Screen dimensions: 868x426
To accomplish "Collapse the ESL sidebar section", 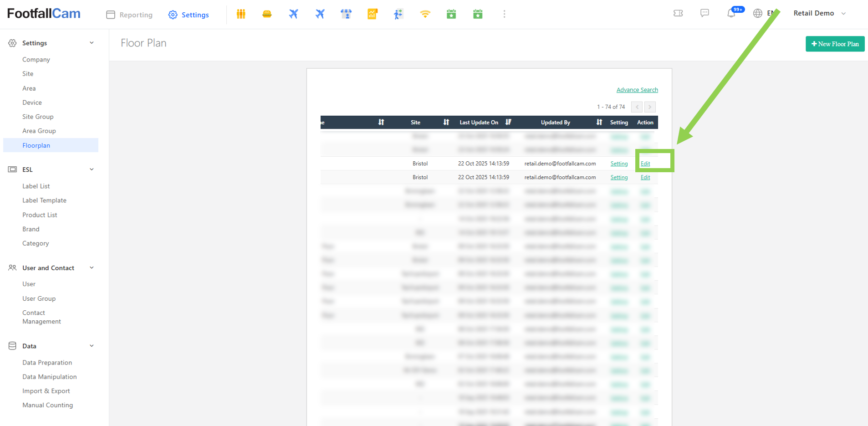I will (92, 169).
